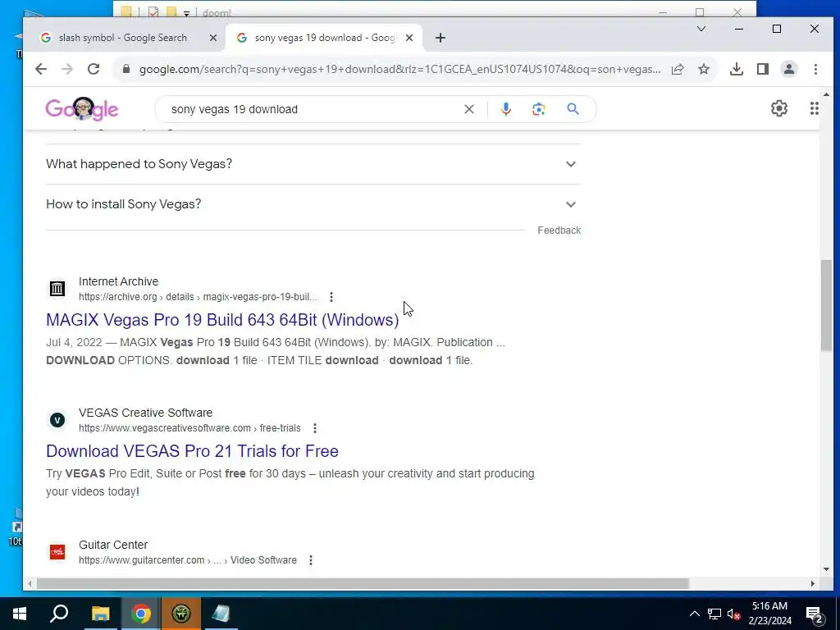Click Chrome icon in the taskbar
Viewport: 840px width, 630px height.
pos(140,614)
